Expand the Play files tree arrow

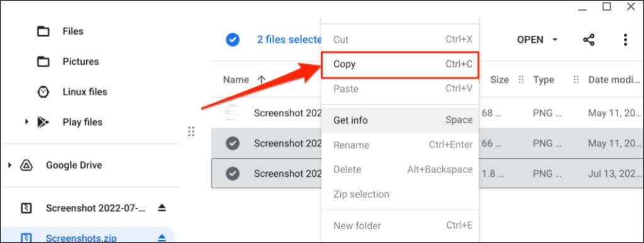coord(26,122)
